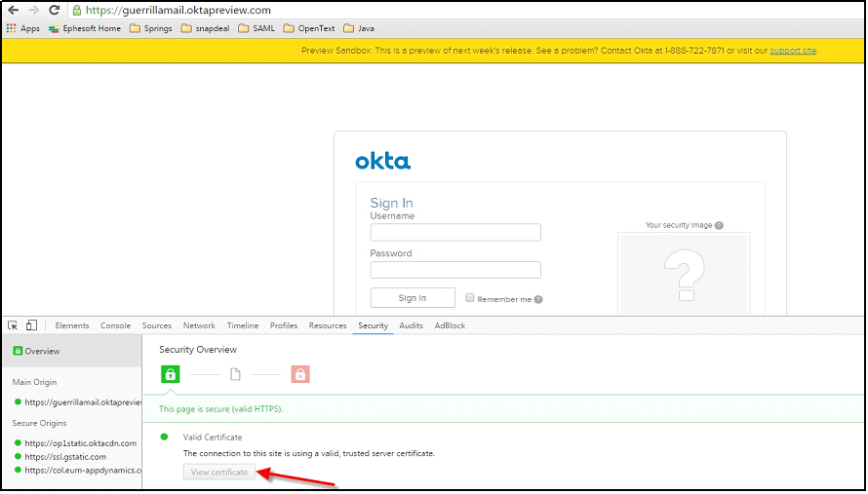Image resolution: width=868 pixels, height=494 pixels.
Task: Select the col.eum-appdynamics secure origin
Action: coord(77,470)
